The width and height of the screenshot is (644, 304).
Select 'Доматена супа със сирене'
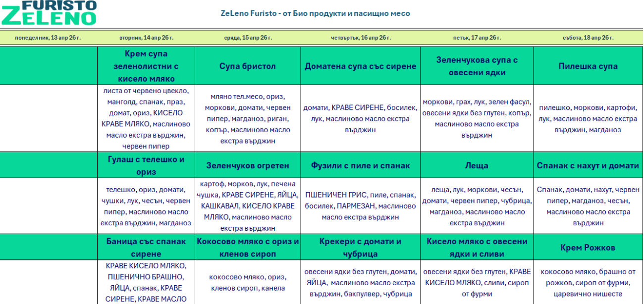click(360, 65)
